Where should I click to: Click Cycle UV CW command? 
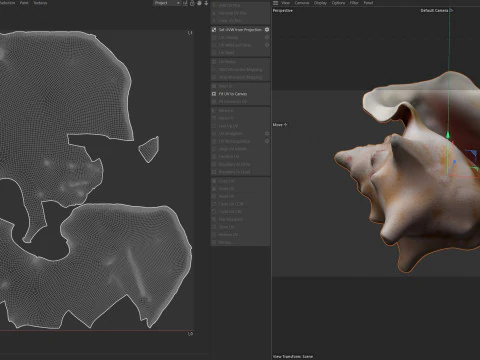tap(240, 212)
